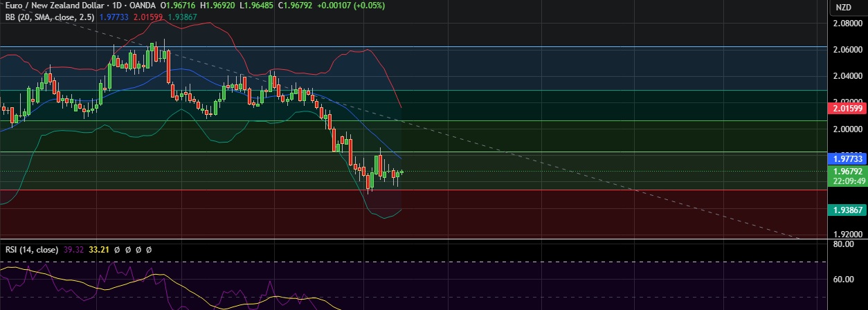Click the 1.93867 price axis tag

[x=847, y=209]
